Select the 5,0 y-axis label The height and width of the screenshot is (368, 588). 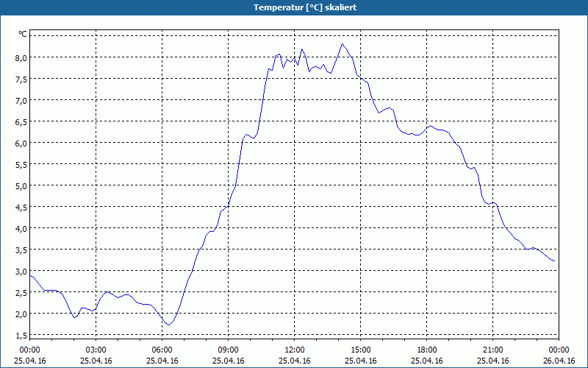coord(21,186)
